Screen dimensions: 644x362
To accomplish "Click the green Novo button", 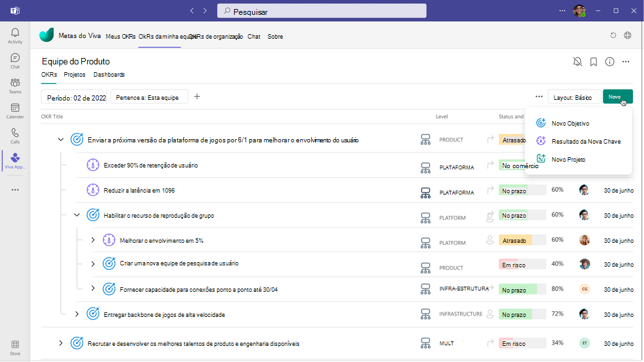I will [618, 97].
